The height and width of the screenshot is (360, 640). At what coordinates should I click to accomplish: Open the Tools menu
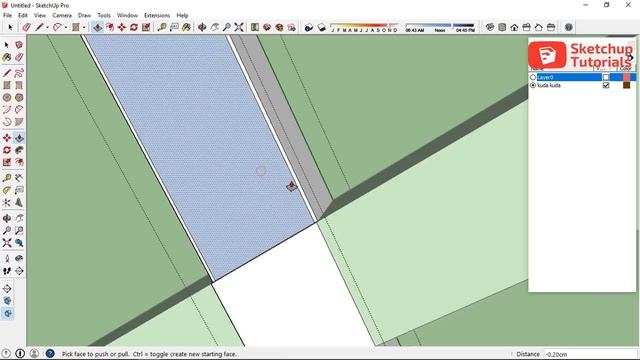click(x=104, y=16)
